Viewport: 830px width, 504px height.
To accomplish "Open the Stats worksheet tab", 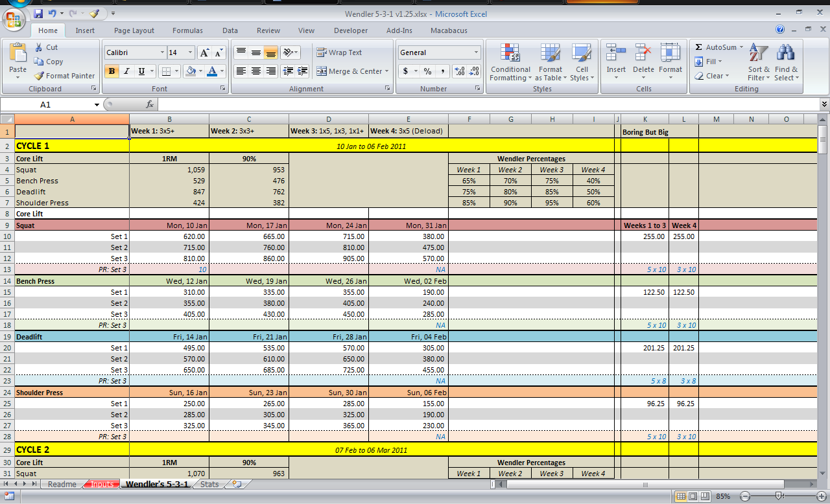I will 209,484.
